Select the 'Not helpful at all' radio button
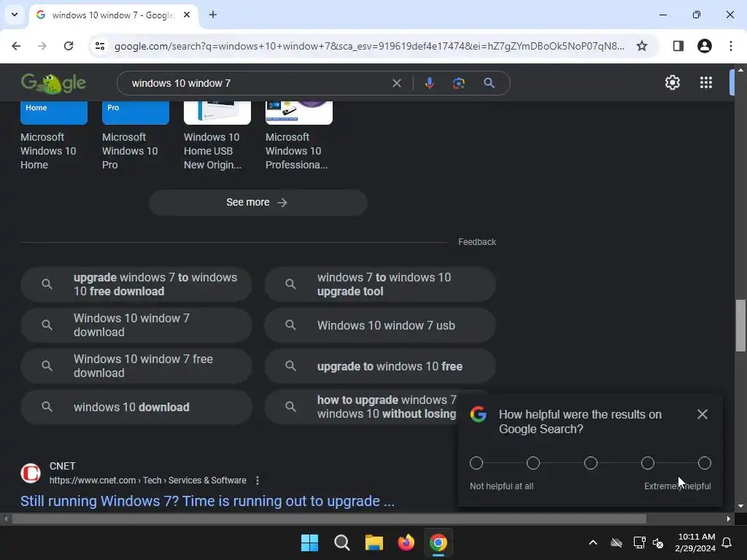747x560 pixels. pyautogui.click(x=476, y=463)
